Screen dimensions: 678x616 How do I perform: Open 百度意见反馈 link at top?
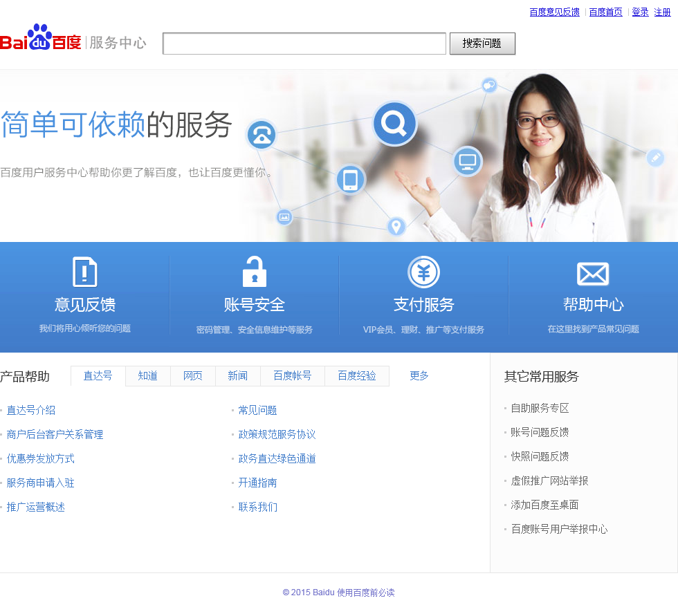point(554,12)
